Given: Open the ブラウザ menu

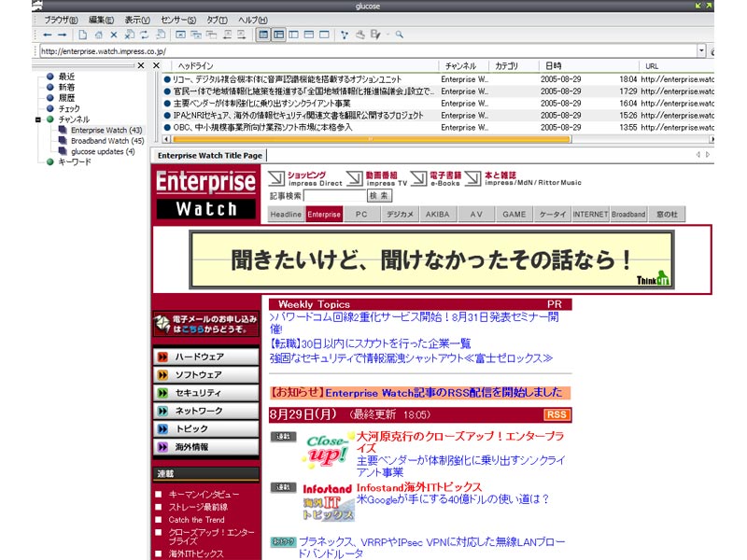Looking at the screenshot, I should tap(61, 20).
